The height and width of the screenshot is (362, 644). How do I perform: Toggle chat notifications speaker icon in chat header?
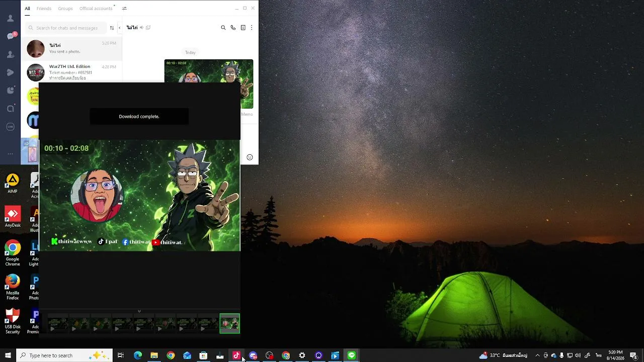point(141,28)
